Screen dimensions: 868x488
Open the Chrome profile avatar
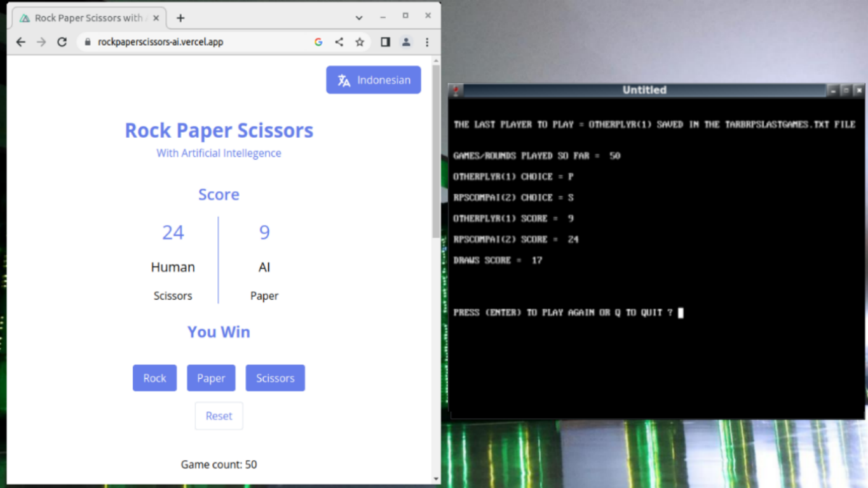pos(406,42)
